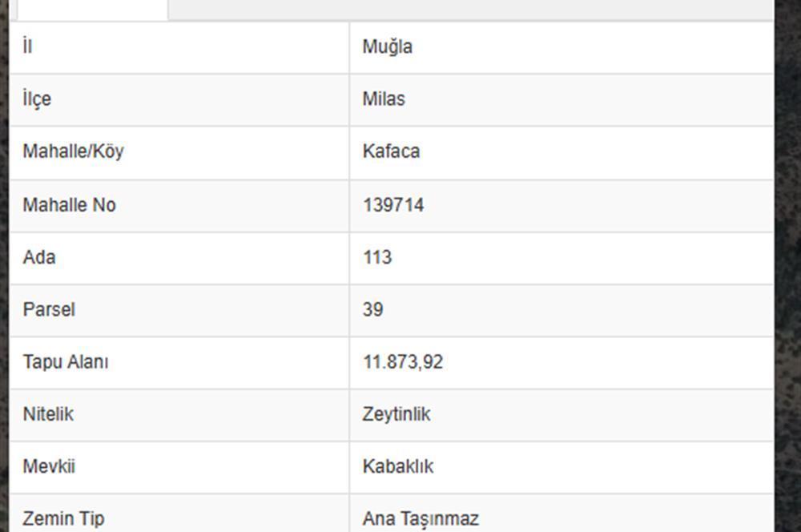The height and width of the screenshot is (532, 801).
Task: Click the Zeytinlik property type value
Action: [x=396, y=414]
